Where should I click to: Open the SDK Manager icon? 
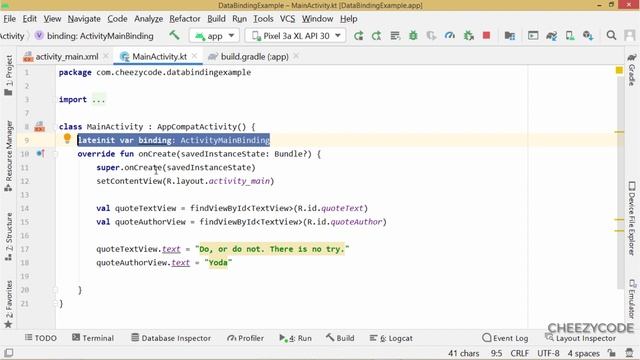click(x=588, y=36)
